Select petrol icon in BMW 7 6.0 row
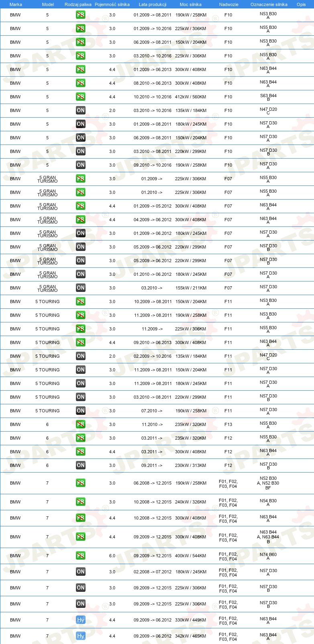Viewport: 314px width, 644px height. (81, 556)
